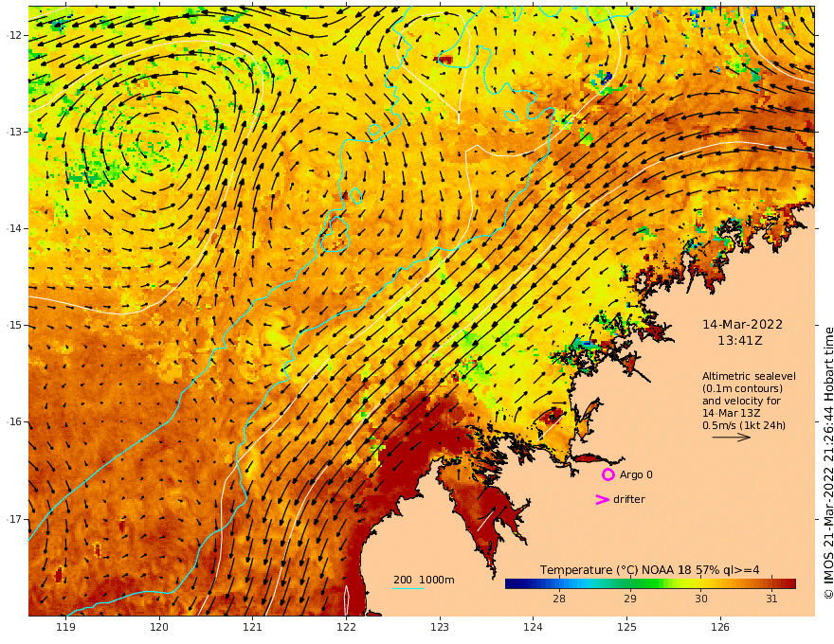
Task: Click latitude axis label '-17'
Action: pos(14,519)
